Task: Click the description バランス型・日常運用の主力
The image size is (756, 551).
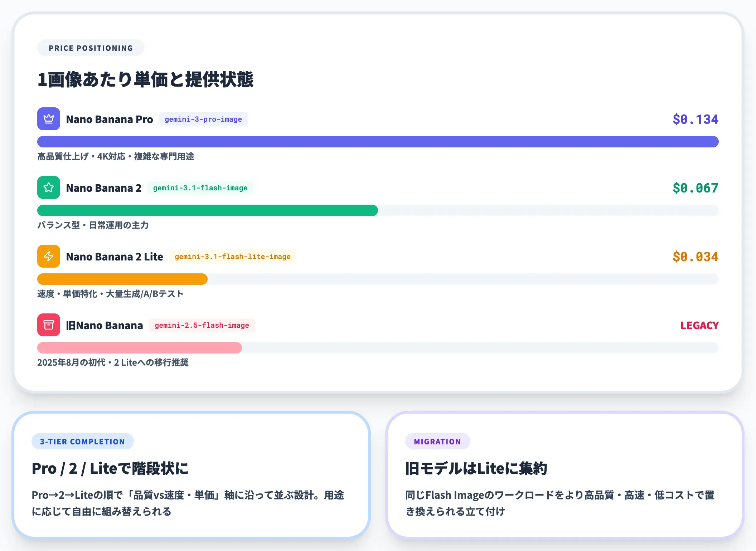Action: (x=93, y=225)
